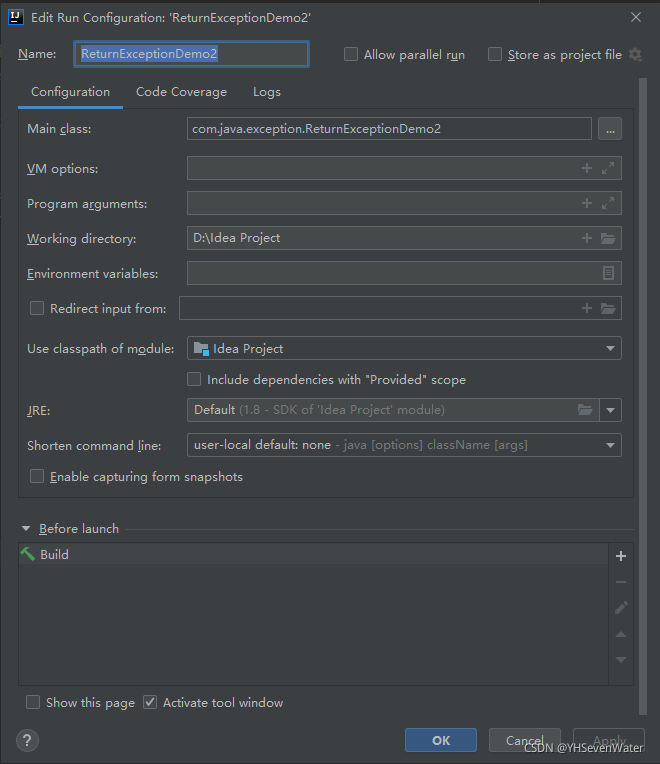Insert macro in Redirect input field
Image resolution: width=660 pixels, height=764 pixels.
pos(587,308)
